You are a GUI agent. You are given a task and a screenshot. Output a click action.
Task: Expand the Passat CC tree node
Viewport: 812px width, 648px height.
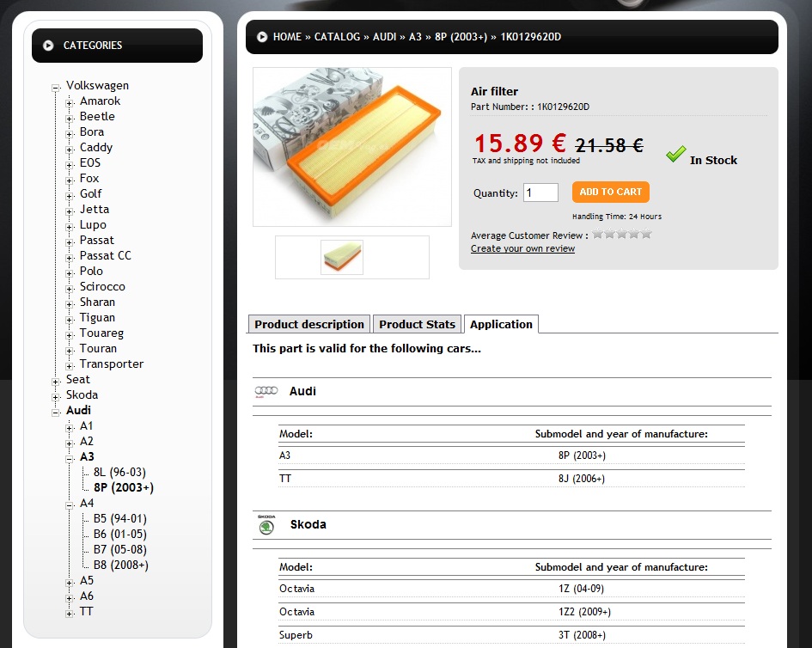point(70,258)
